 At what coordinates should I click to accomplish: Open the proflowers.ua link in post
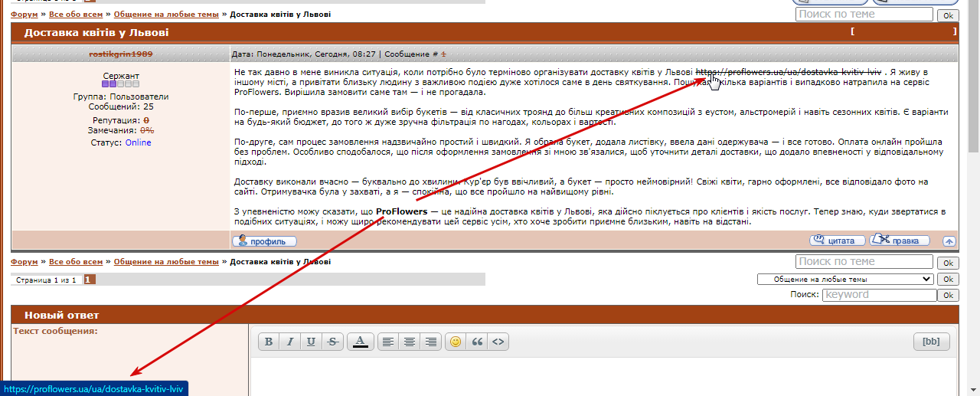pos(789,71)
